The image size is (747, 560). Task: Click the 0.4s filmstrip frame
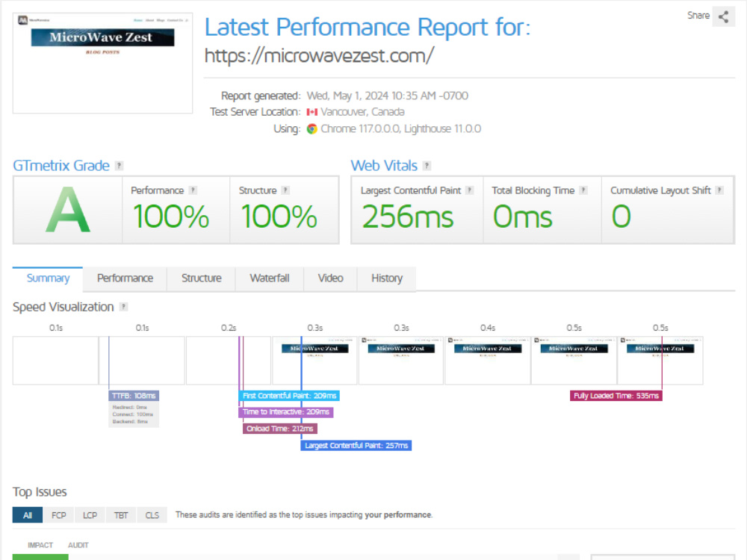point(487,361)
